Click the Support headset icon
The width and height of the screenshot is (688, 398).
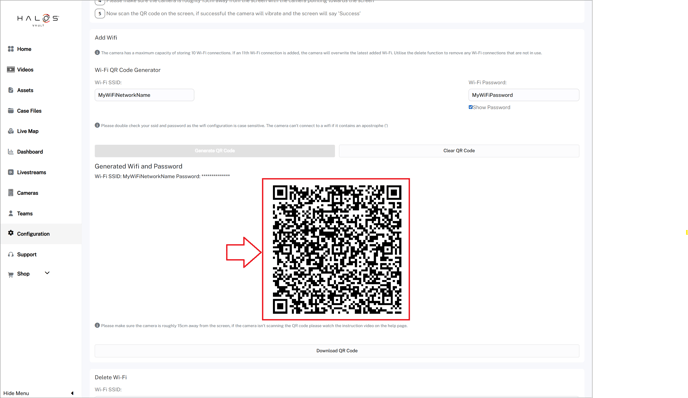11,254
